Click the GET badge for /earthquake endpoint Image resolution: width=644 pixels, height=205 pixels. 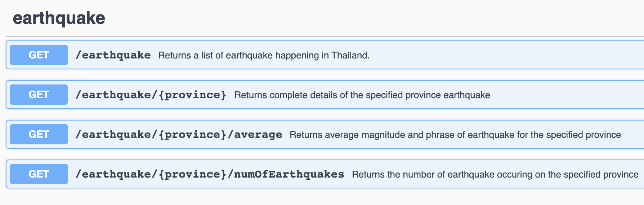(39, 55)
